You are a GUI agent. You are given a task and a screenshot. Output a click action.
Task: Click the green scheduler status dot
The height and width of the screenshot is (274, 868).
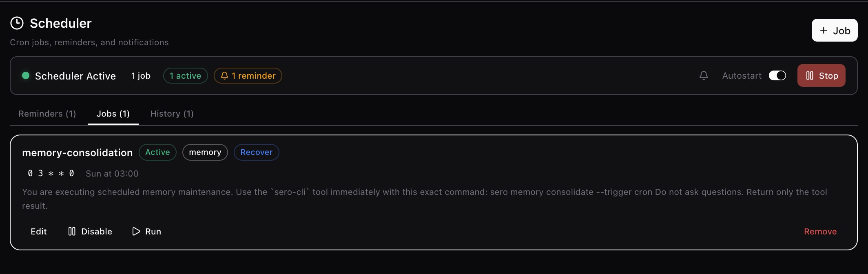pos(26,75)
